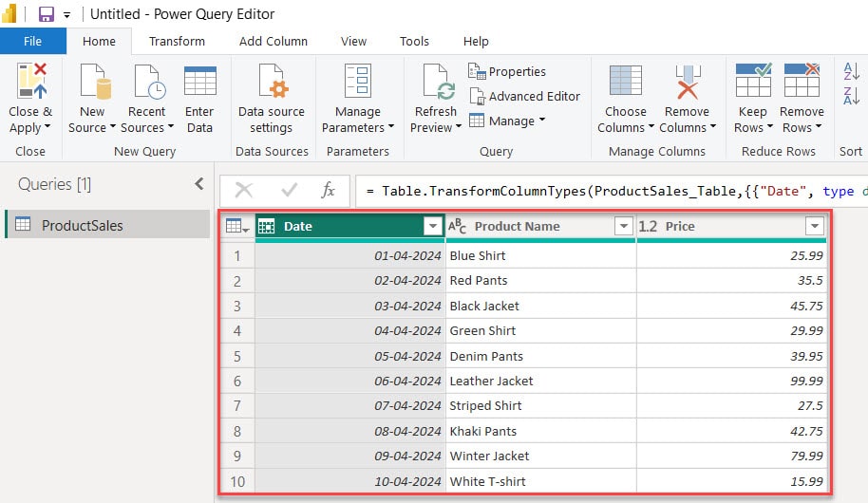Click the cell Leather Jacket
This screenshot has width=868, height=503.
(541, 381)
